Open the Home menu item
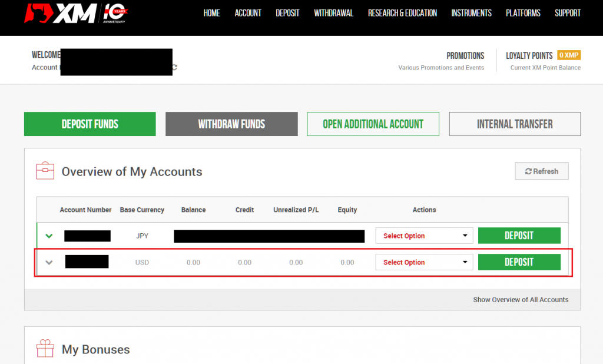The height and width of the screenshot is (364, 603). pos(211,13)
